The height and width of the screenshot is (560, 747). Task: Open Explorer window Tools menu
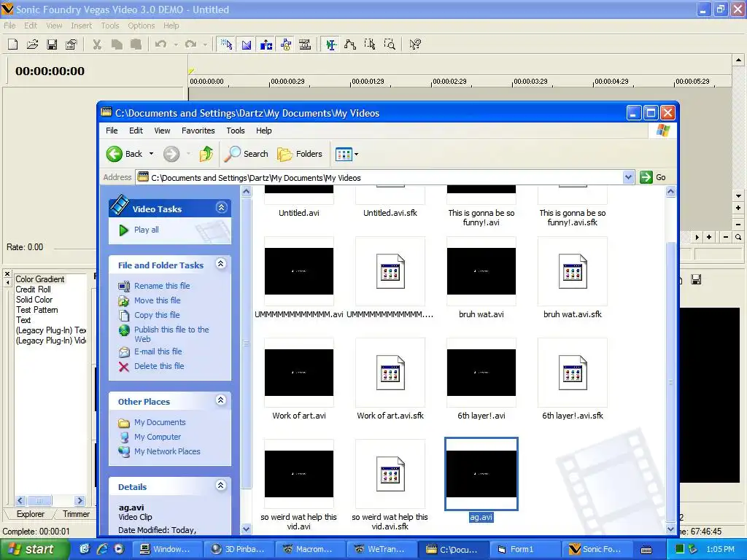[x=236, y=131]
